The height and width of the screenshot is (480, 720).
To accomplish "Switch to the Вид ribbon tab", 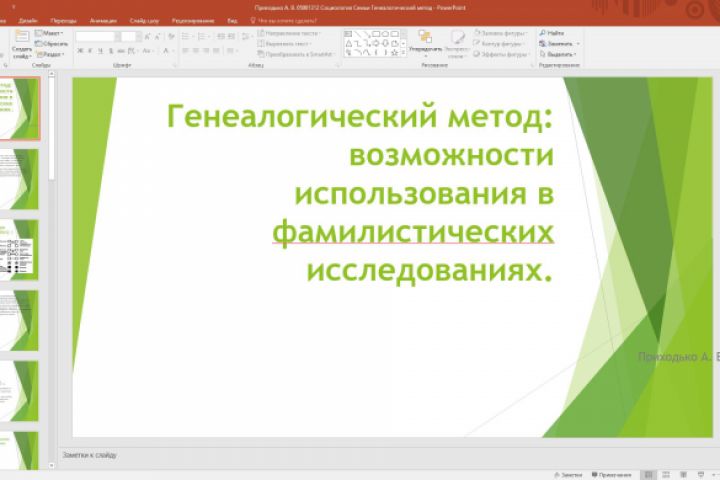I will click(232, 21).
